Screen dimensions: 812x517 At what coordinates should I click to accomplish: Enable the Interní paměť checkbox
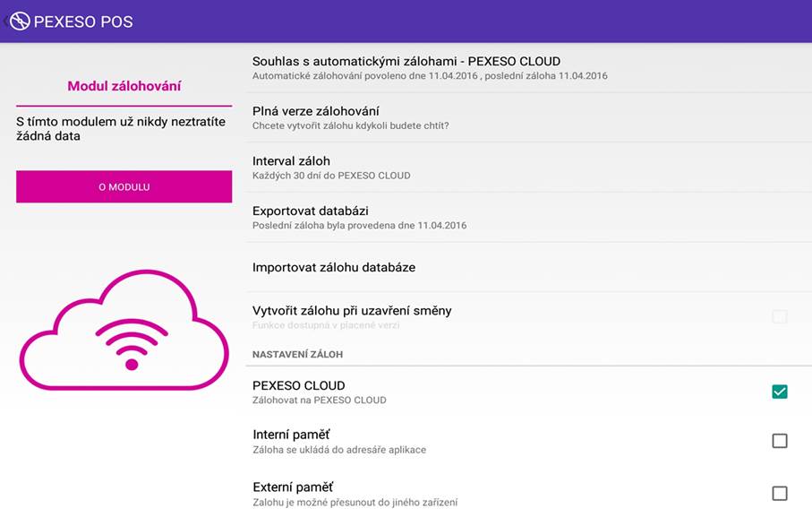(780, 441)
